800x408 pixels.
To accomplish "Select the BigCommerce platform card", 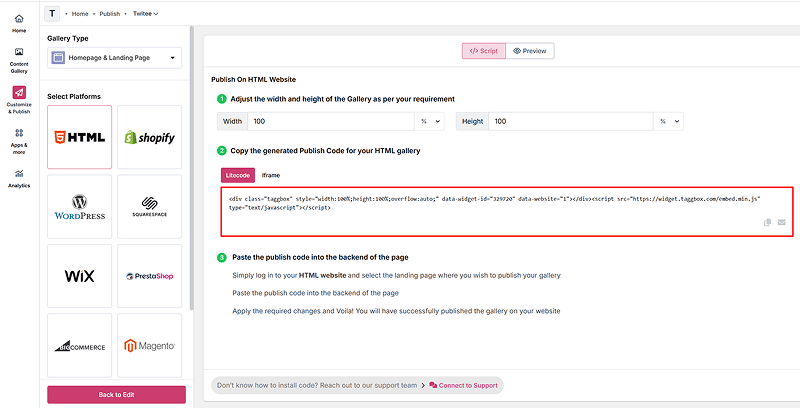I will [x=80, y=345].
